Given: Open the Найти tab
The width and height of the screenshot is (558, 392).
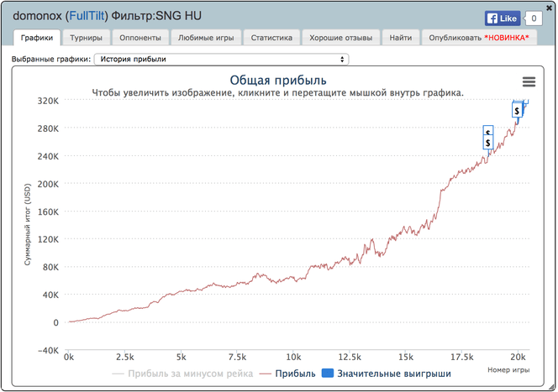Looking at the screenshot, I should coord(401,38).
